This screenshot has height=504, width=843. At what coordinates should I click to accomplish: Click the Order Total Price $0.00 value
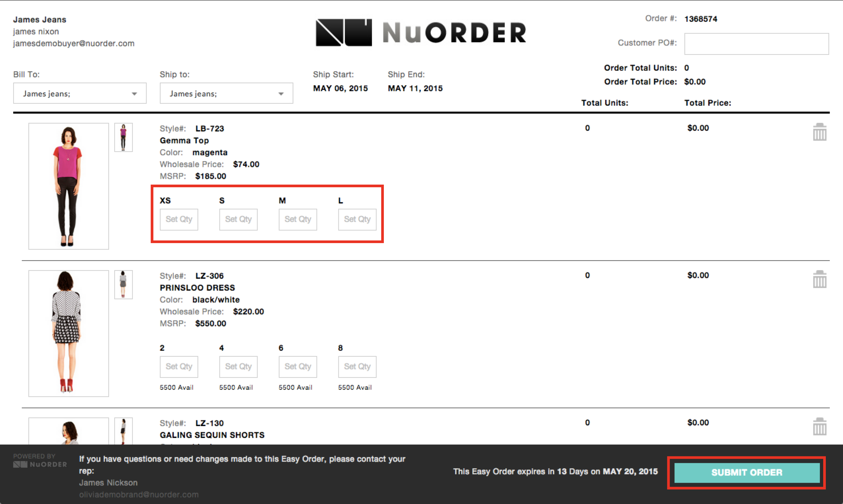pyautogui.click(x=695, y=82)
